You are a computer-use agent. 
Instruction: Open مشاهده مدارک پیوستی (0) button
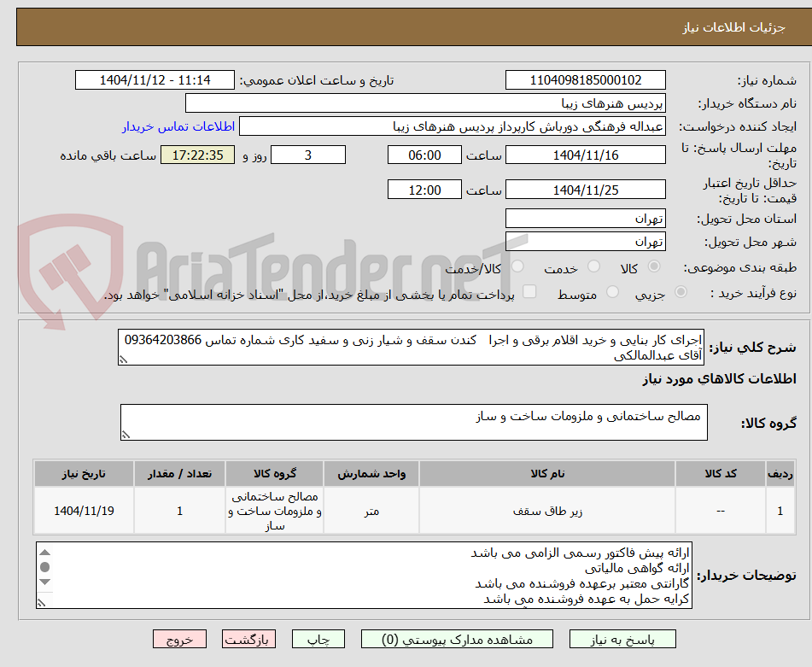pos(457,640)
